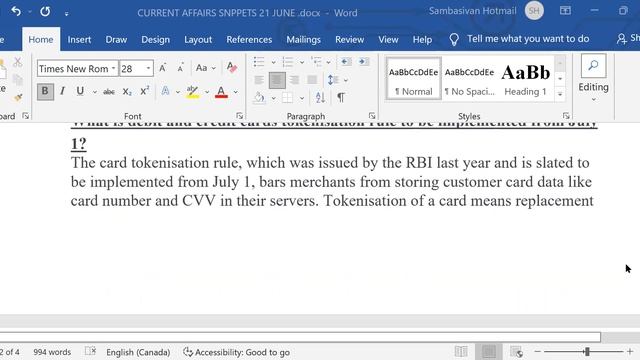Decrease font size with Shrink Font
This screenshot has height=360, width=640.
180,68
